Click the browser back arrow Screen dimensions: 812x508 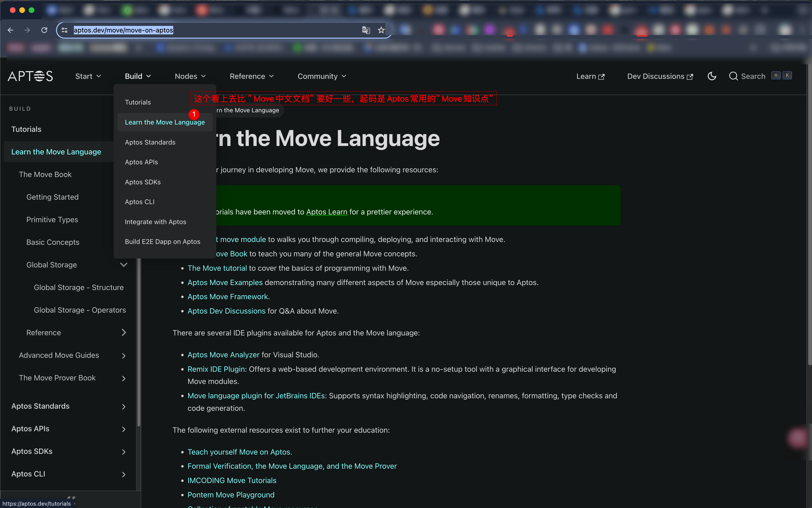(10, 30)
